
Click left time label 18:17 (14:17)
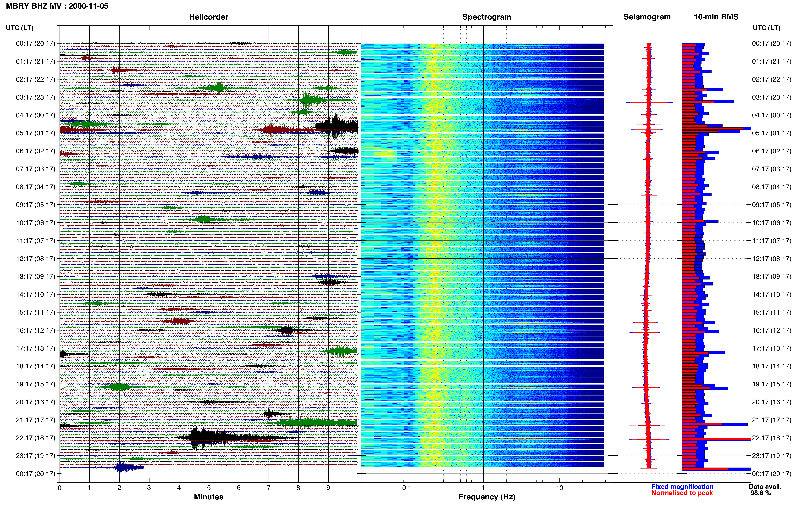click(35, 366)
